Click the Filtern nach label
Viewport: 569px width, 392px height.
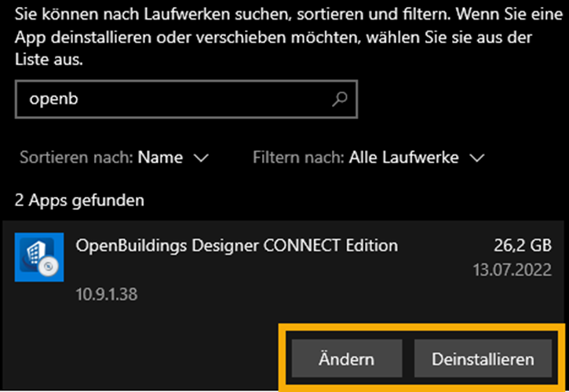(298, 158)
